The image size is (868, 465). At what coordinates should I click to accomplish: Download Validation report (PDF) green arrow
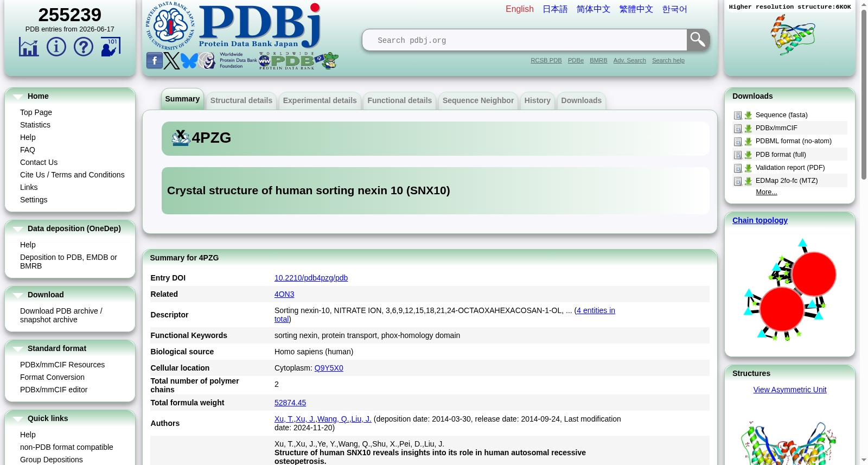tap(748, 168)
